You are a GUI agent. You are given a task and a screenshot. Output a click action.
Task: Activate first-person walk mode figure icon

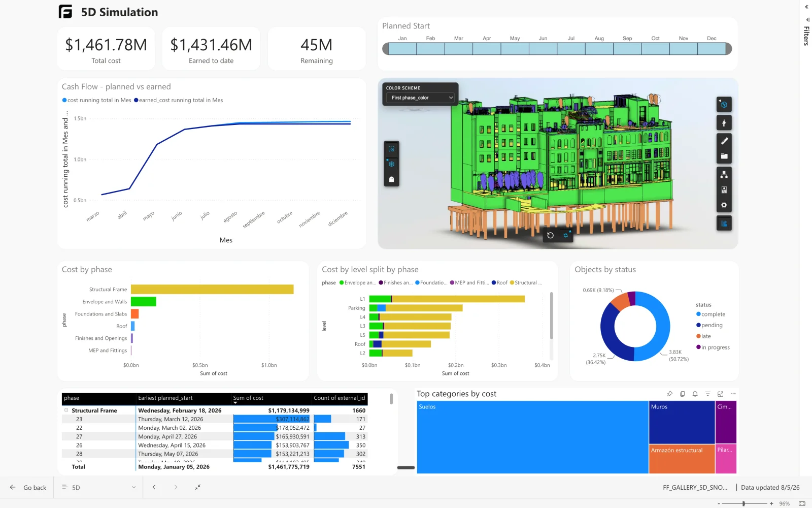pyautogui.click(x=724, y=123)
